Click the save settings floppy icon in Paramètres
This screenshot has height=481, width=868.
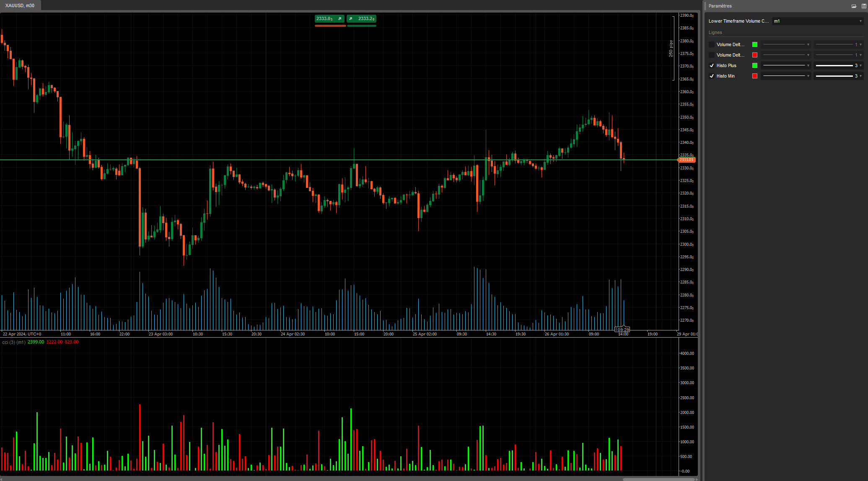coord(864,6)
